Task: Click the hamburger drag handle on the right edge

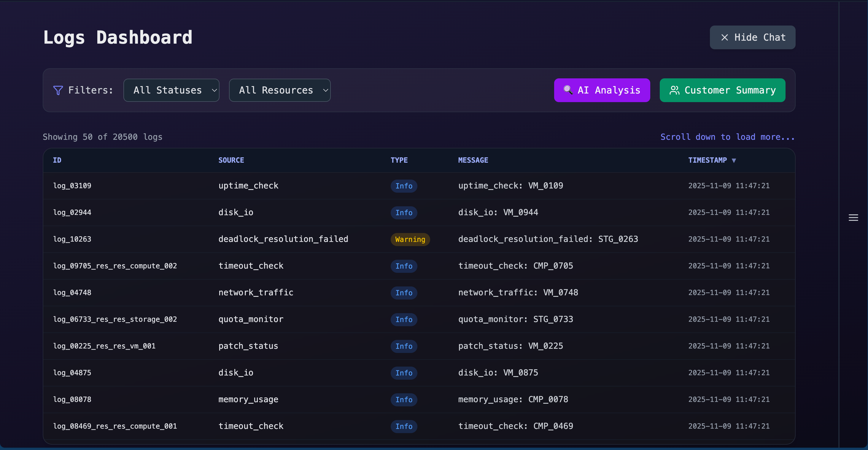Action: 853,218
